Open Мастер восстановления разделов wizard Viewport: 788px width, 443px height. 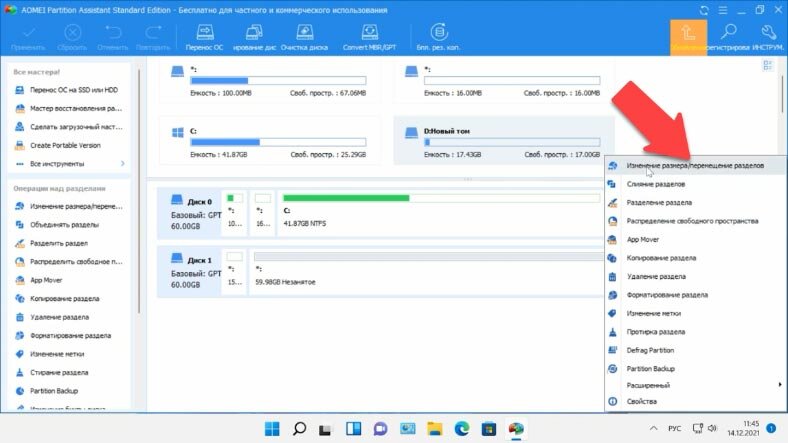coord(69,108)
